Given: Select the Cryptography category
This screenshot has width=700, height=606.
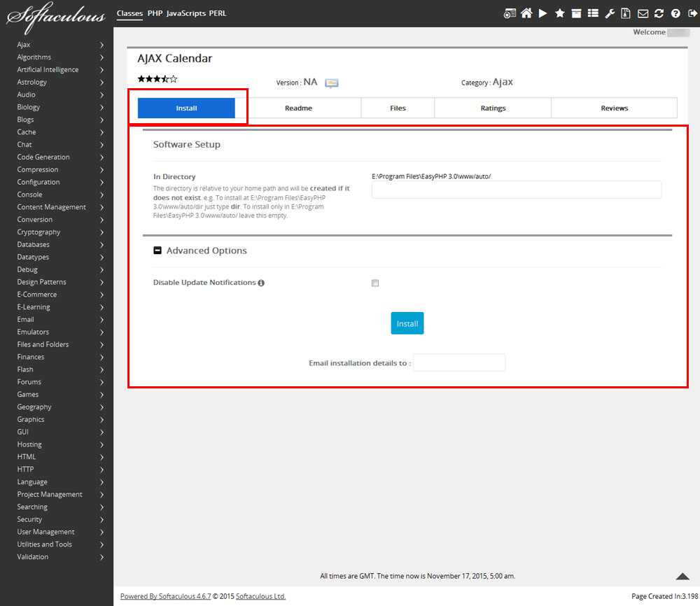Looking at the screenshot, I should (38, 232).
